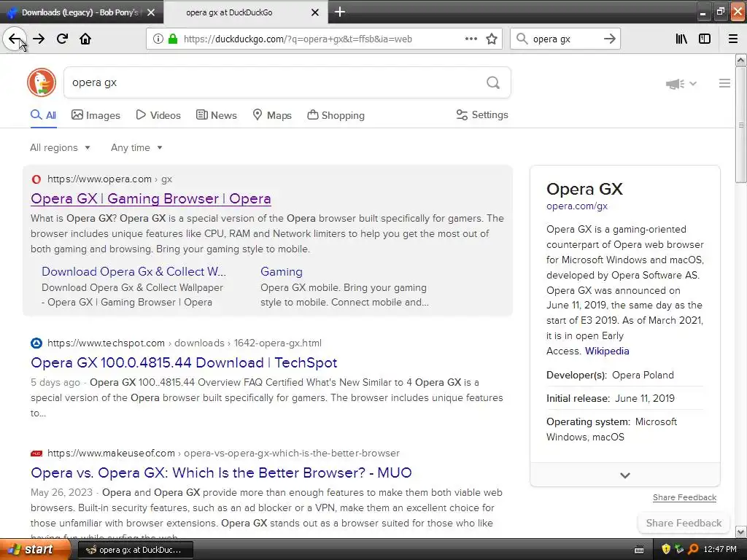Screen dimensions: 747x560
Task: Open the Windows start menu
Action: [35, 550]
